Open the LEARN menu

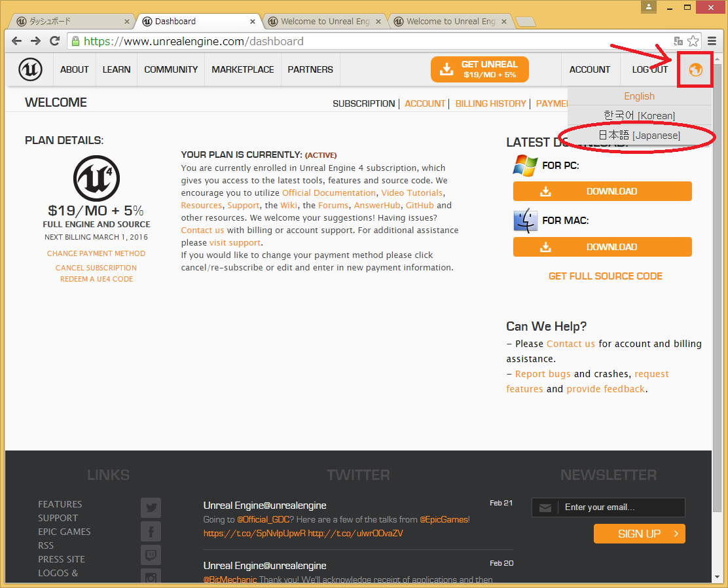point(117,69)
